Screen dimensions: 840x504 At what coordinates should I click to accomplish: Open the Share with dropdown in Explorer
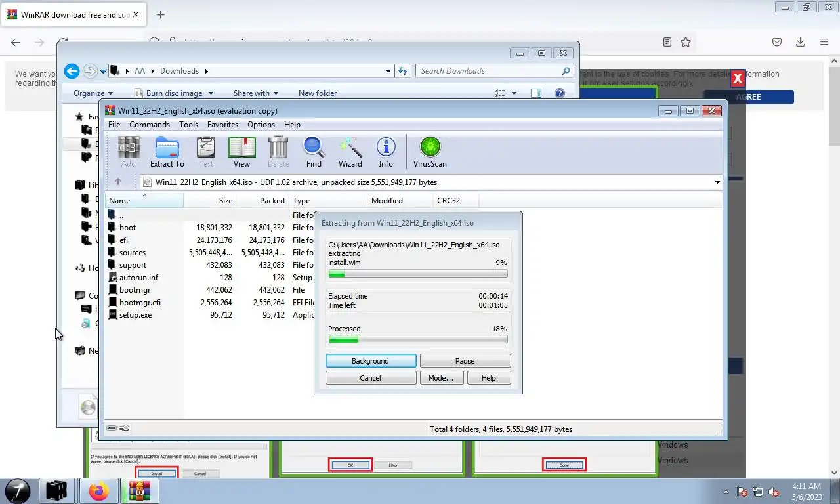256,93
